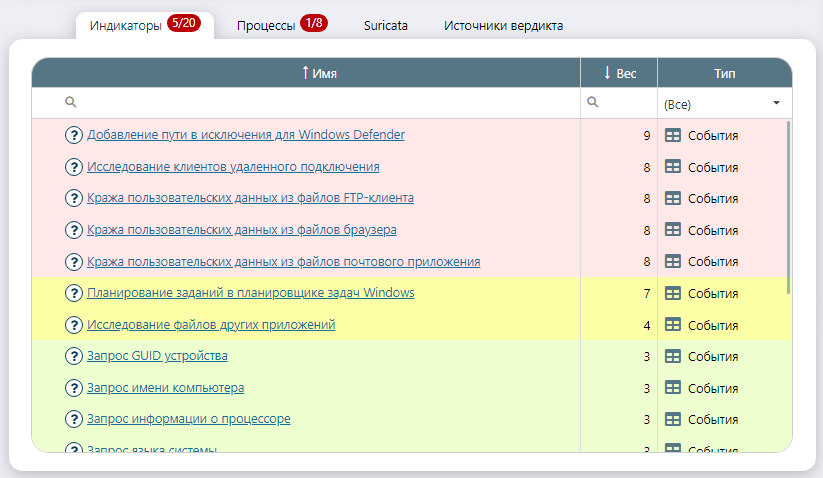Click table icon in the weight 4 row
823x478 pixels.
tap(673, 325)
